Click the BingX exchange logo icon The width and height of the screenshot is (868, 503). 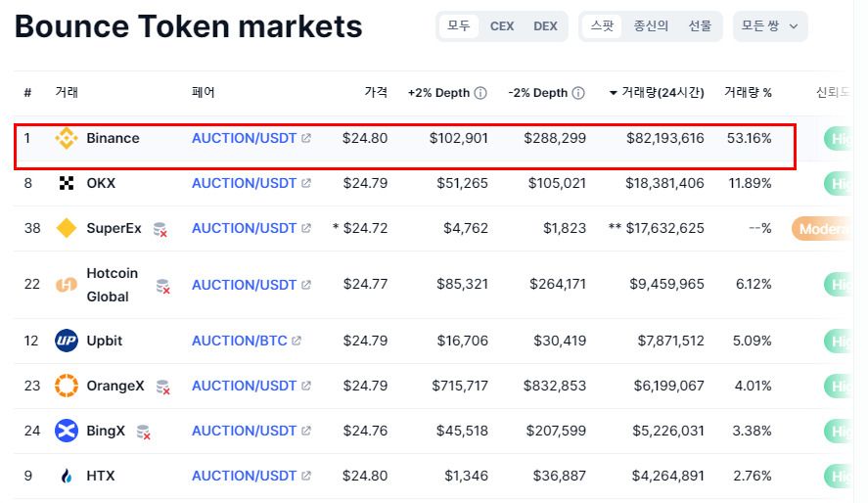[67, 431]
